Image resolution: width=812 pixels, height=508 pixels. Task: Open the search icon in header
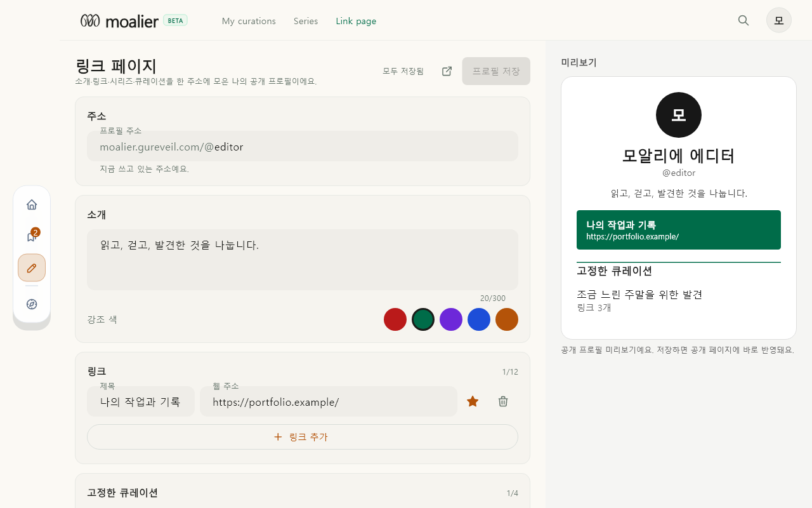coord(743,20)
